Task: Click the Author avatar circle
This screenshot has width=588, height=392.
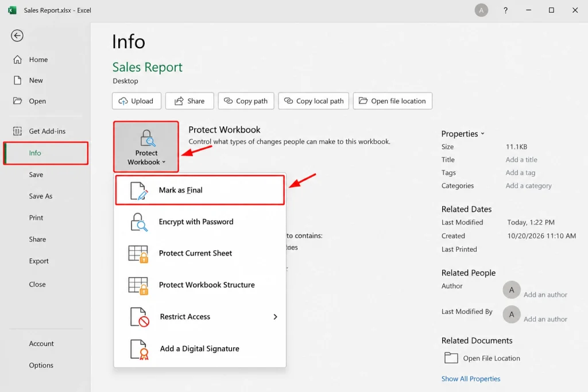Action: click(512, 290)
